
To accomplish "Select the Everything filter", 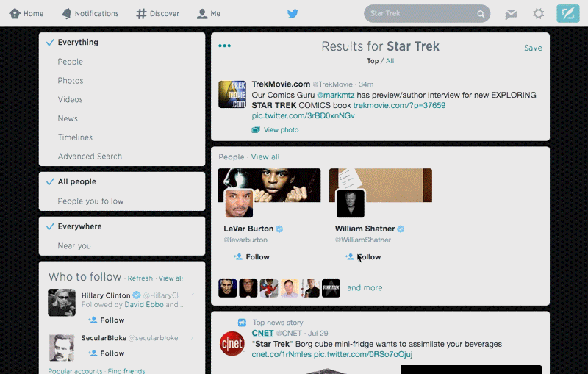I will (78, 42).
